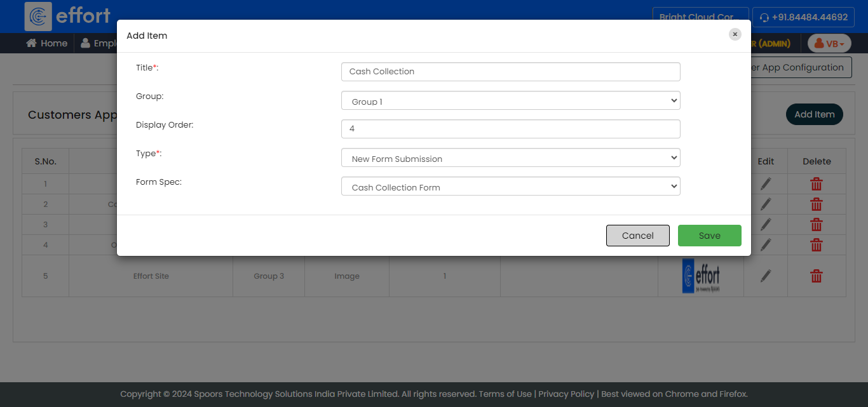
Task: Close the Add Item dialog with X
Action: pyautogui.click(x=735, y=34)
